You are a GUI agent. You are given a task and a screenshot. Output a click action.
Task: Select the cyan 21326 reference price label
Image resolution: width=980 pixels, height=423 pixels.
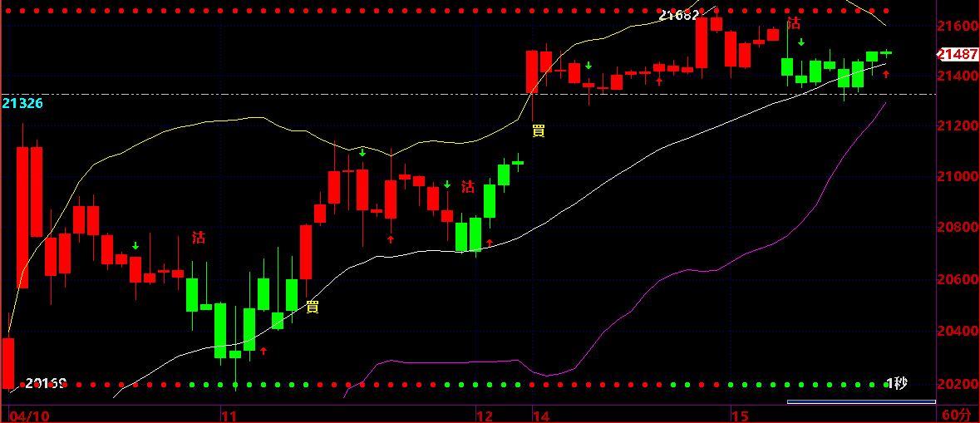click(x=22, y=104)
